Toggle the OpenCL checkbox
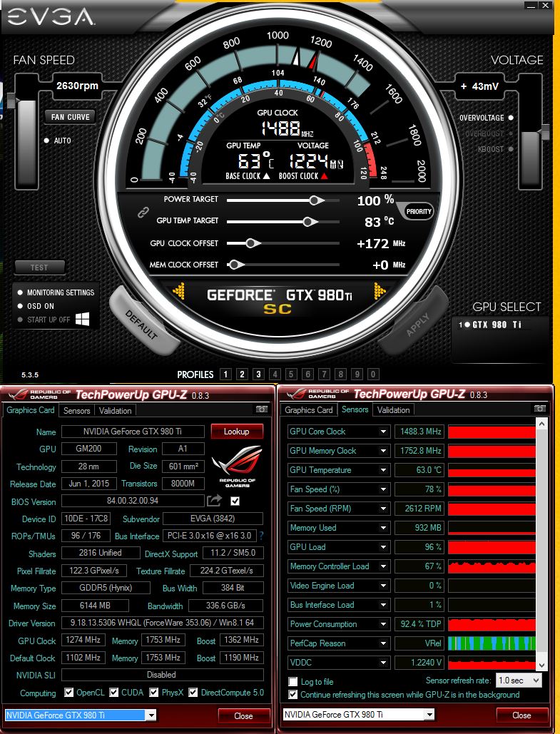Screen dimensions: 560x734 68,692
